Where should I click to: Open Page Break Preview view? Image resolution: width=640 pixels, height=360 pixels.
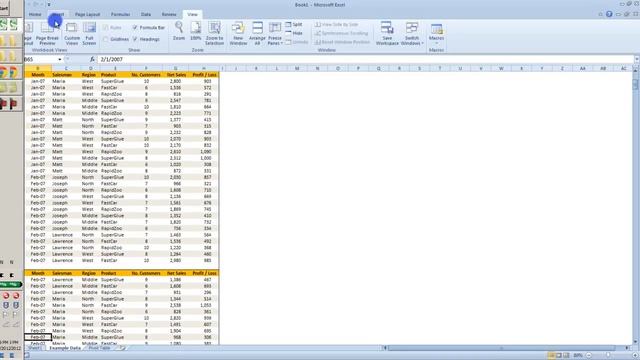47,33
